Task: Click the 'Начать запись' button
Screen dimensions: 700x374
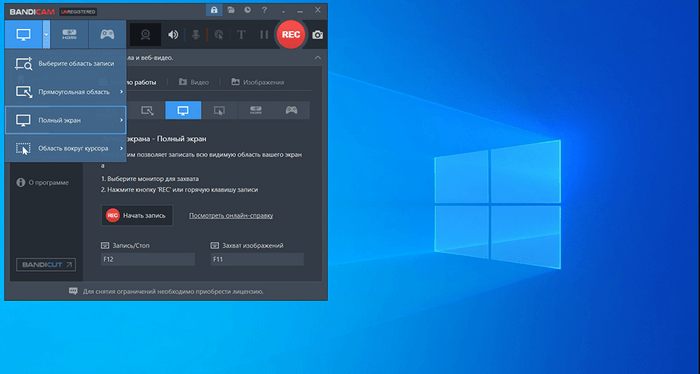Action: [x=137, y=216]
